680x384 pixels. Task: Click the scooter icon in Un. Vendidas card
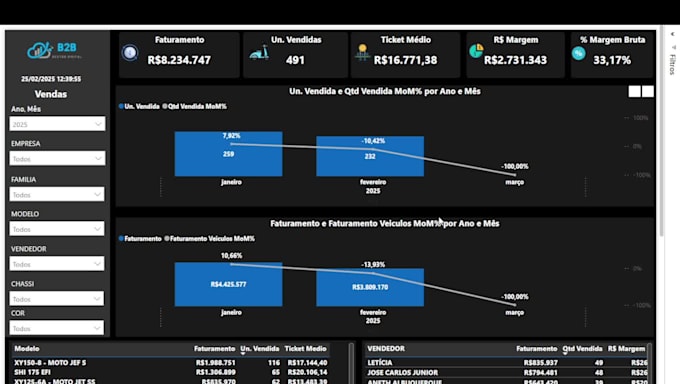pos(259,53)
